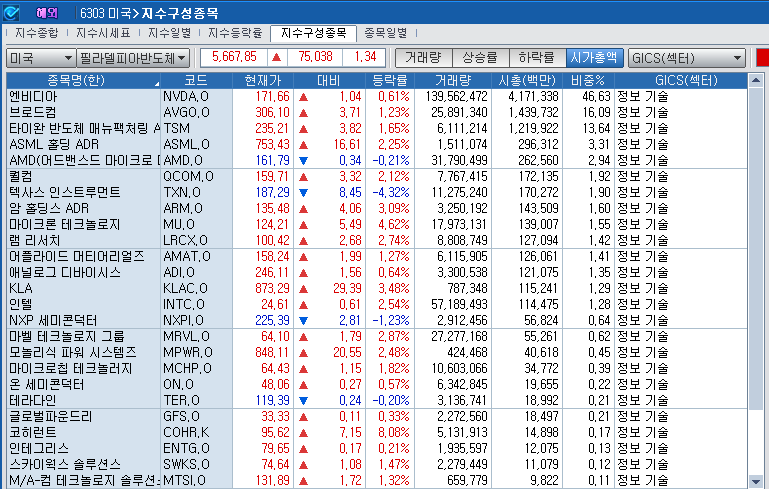Click the index percent 1.34 value
Screen dimensions: 769x489
click(x=365, y=57)
